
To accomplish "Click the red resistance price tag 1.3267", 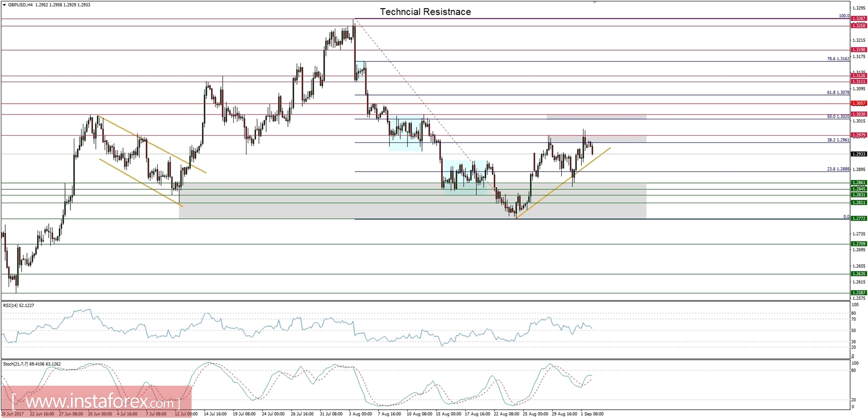I will (859, 19).
